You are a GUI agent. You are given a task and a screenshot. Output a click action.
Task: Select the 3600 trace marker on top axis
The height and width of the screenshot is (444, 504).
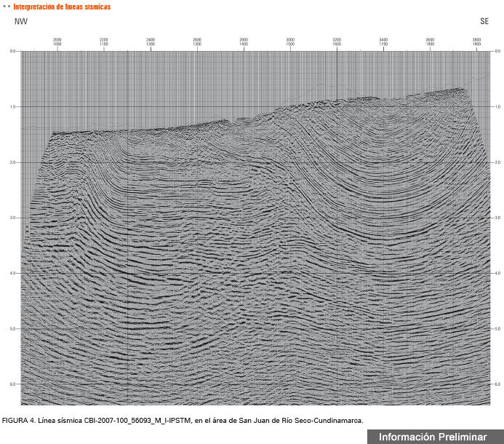pyautogui.click(x=430, y=39)
